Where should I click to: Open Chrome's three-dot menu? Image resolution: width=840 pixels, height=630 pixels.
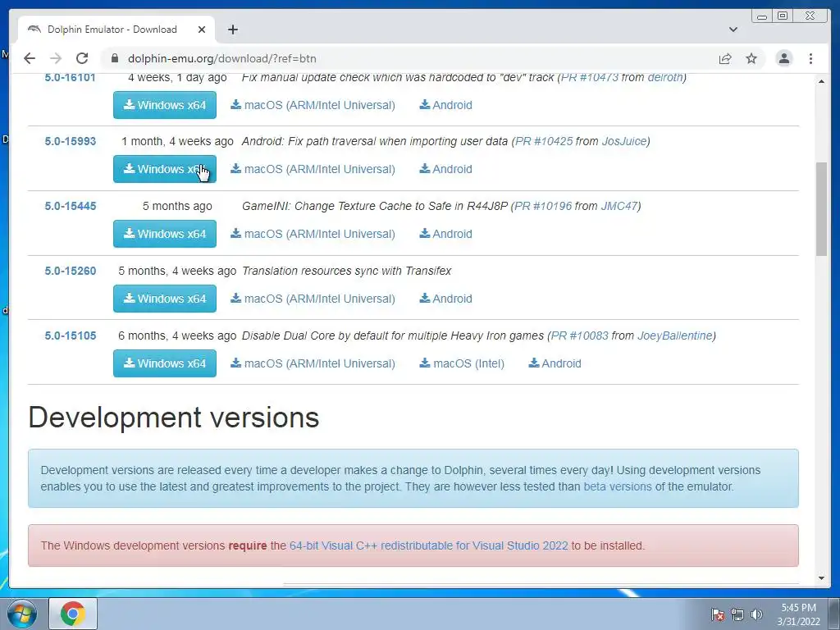(810, 58)
